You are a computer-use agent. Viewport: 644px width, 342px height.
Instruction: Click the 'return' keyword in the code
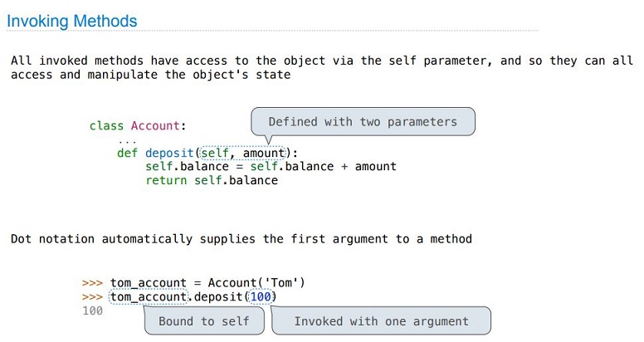(x=166, y=180)
